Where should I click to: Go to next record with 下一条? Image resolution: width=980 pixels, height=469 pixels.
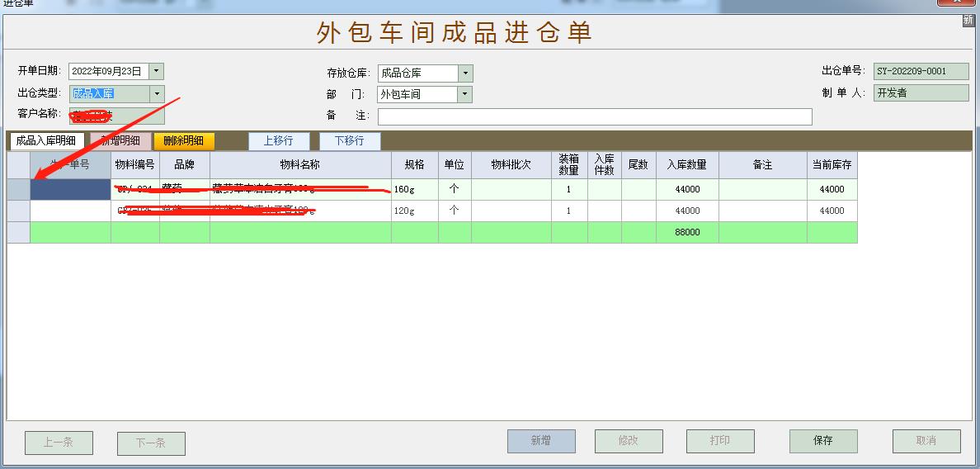tap(151, 443)
